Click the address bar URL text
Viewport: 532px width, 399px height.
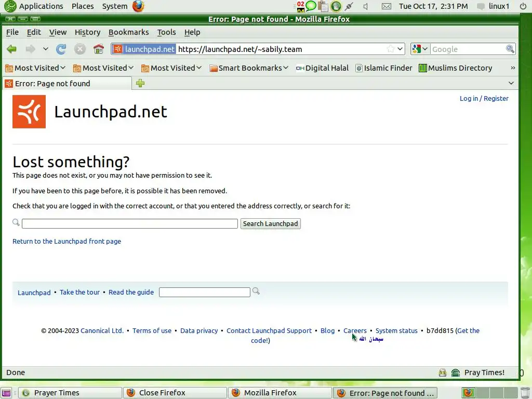tap(240, 49)
